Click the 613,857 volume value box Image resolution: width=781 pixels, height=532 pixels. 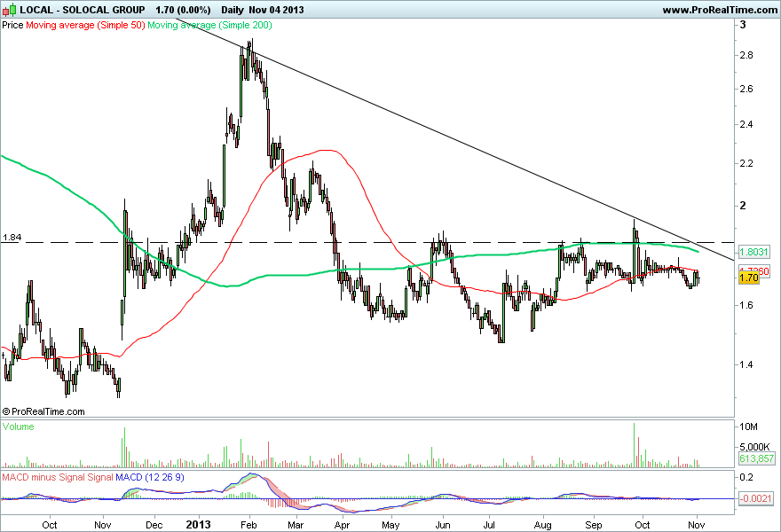756,458
